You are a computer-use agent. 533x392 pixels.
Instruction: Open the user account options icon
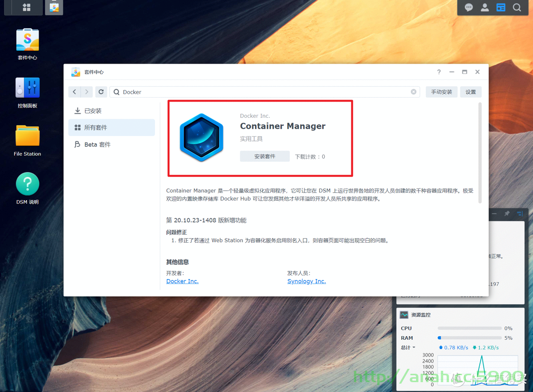tap(485, 7)
